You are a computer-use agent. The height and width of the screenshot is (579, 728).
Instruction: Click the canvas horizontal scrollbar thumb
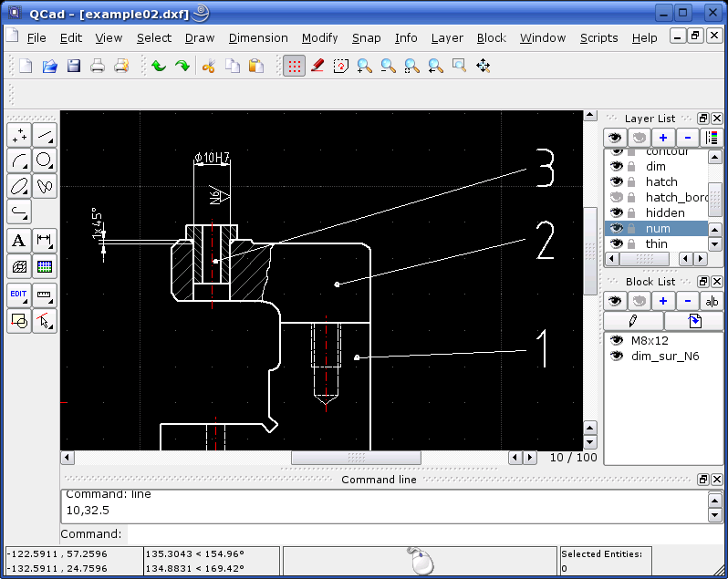pyautogui.click(x=356, y=458)
